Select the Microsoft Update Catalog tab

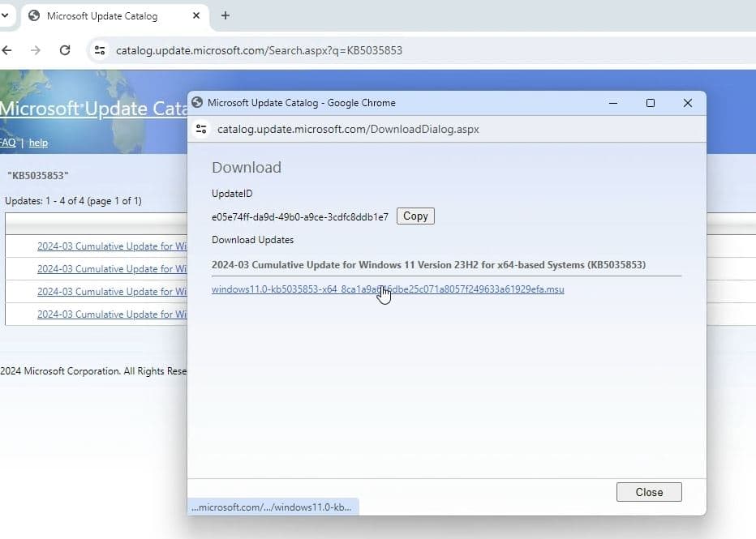tap(102, 15)
